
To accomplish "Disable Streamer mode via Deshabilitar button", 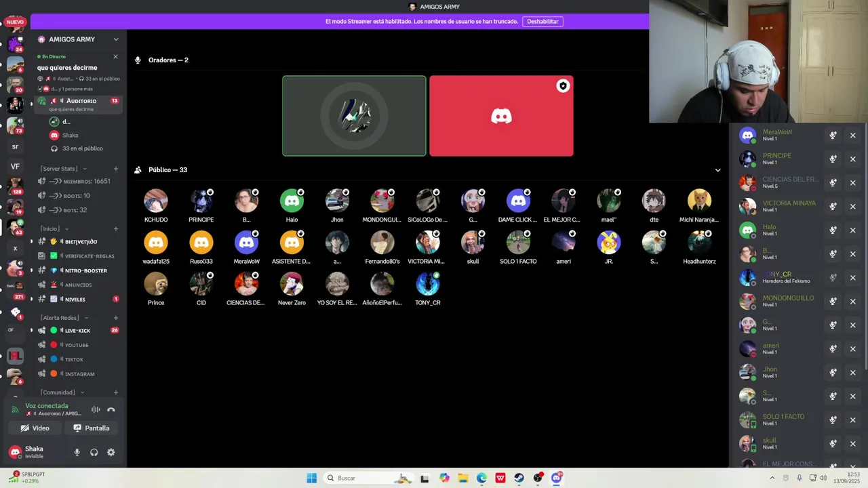I will click(542, 22).
